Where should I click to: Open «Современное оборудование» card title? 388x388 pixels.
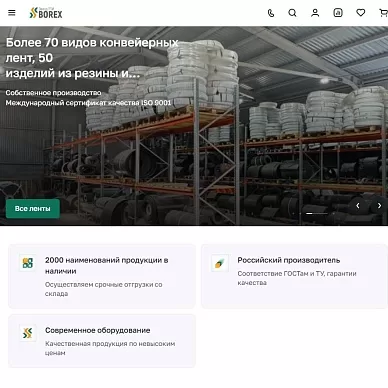click(98, 330)
